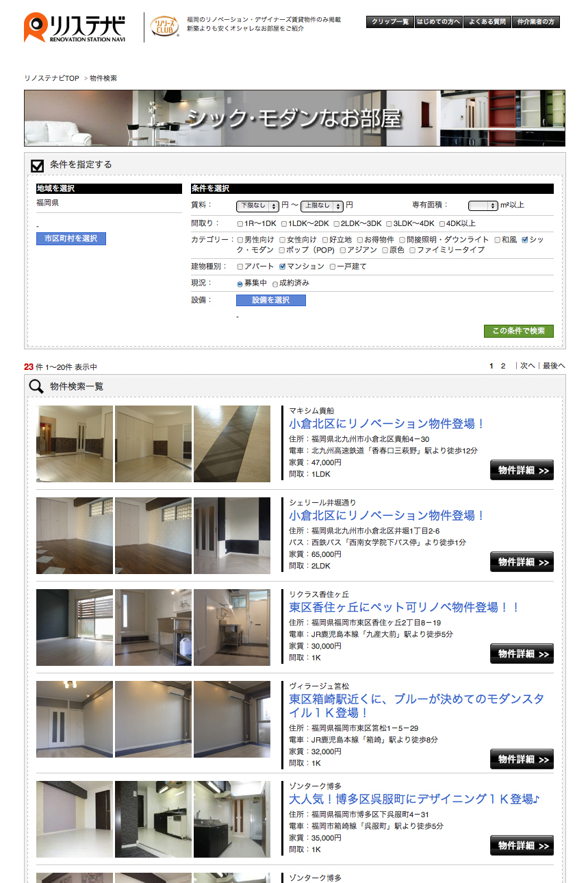588x883 pixels.
Task: Go to results page 2
Action: 503,366
